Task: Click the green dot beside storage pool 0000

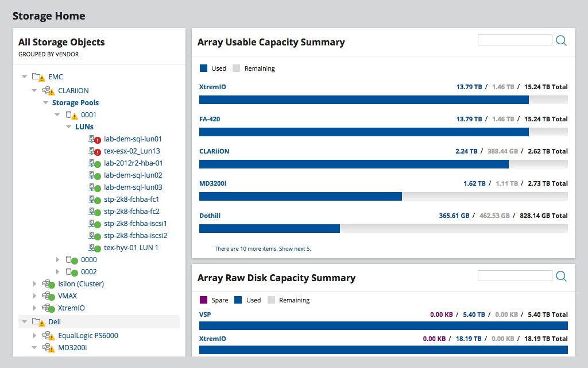Action: (x=75, y=259)
